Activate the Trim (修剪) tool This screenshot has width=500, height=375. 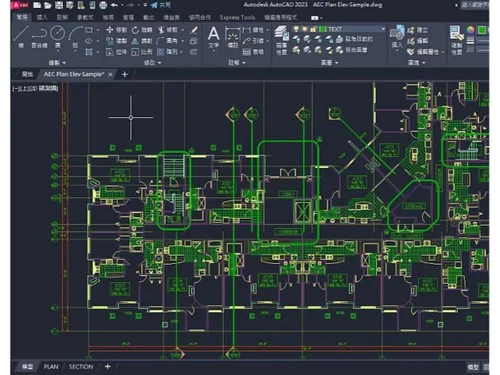click(167, 30)
